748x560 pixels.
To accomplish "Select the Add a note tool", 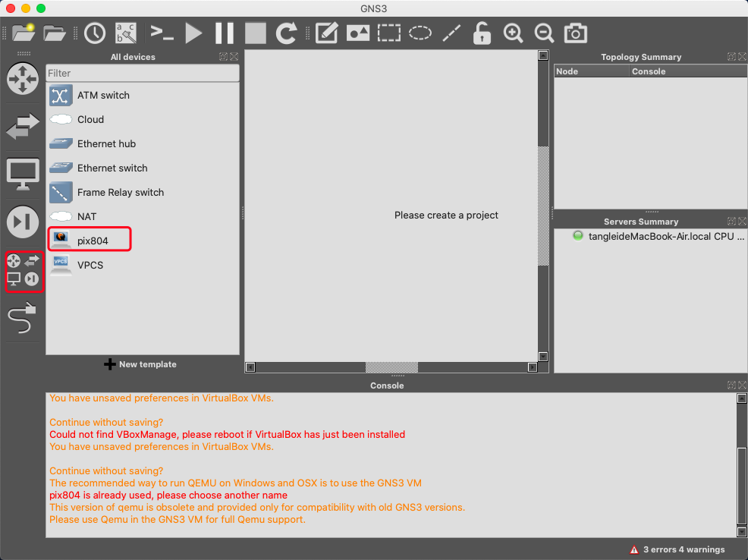I will click(x=327, y=33).
